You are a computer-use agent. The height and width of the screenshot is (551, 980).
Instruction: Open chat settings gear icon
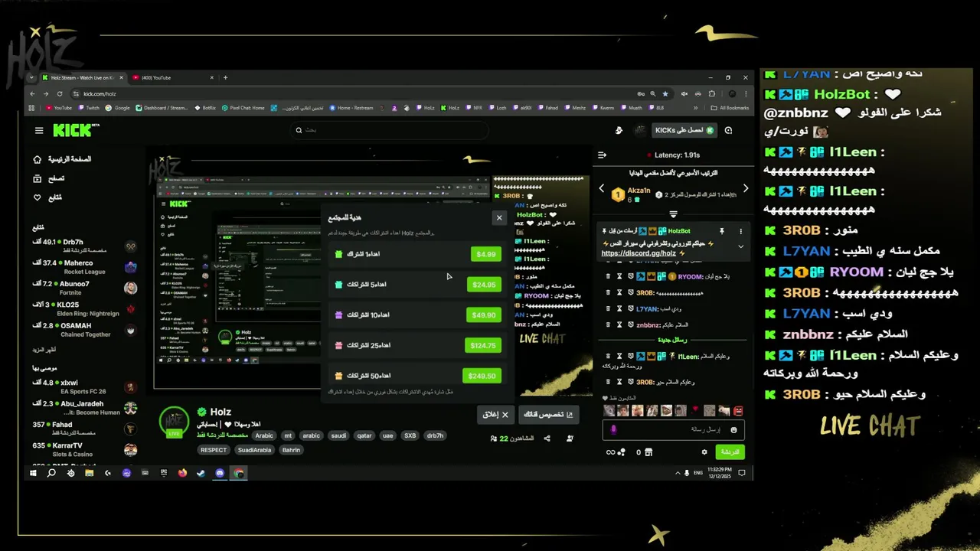[704, 452]
